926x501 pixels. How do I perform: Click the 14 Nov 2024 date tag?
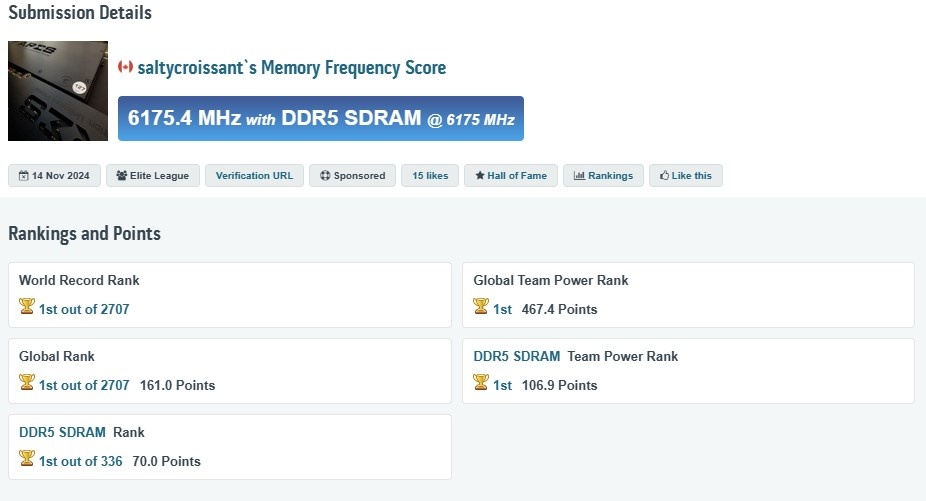tap(54, 175)
